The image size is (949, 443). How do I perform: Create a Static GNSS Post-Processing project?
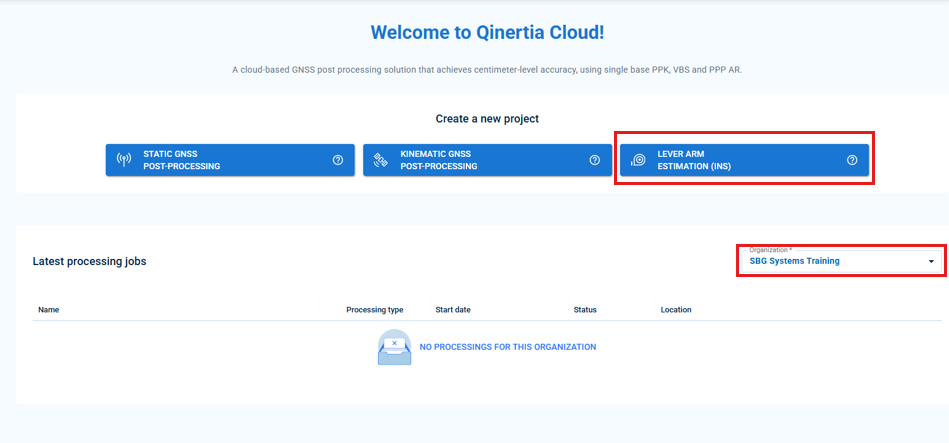pyautogui.click(x=230, y=160)
